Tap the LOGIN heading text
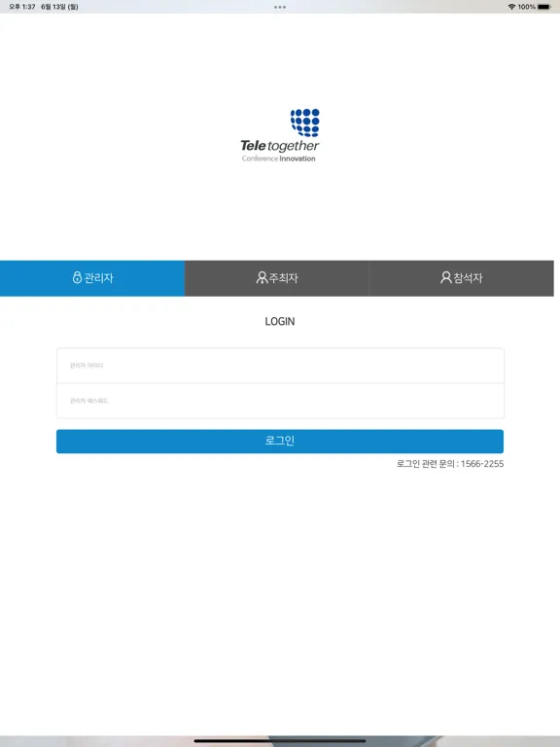The height and width of the screenshot is (747, 560). coord(280,322)
